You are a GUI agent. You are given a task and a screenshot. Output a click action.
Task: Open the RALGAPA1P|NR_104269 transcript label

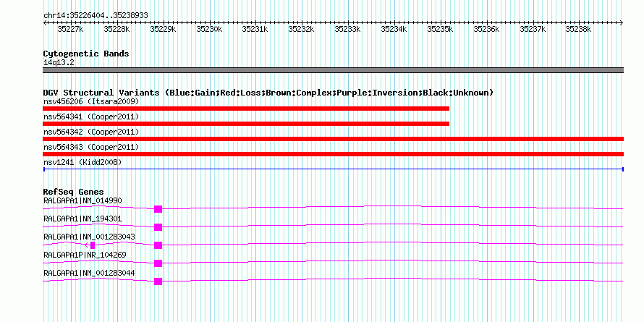85,255
